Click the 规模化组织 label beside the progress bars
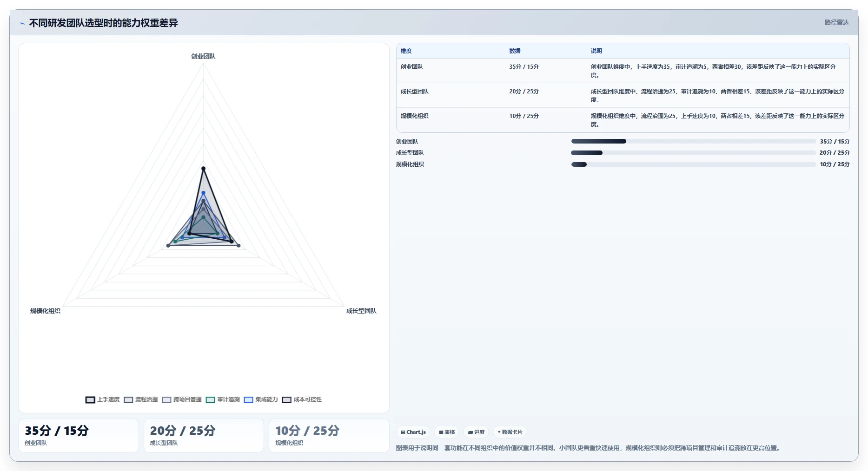Viewport: 868px width, 471px height. [410, 164]
